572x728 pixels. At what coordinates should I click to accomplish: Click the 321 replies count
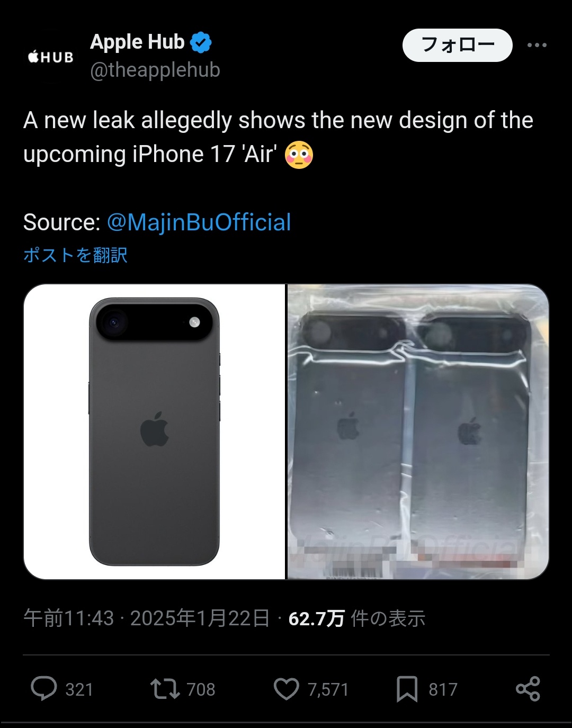pos(79,689)
